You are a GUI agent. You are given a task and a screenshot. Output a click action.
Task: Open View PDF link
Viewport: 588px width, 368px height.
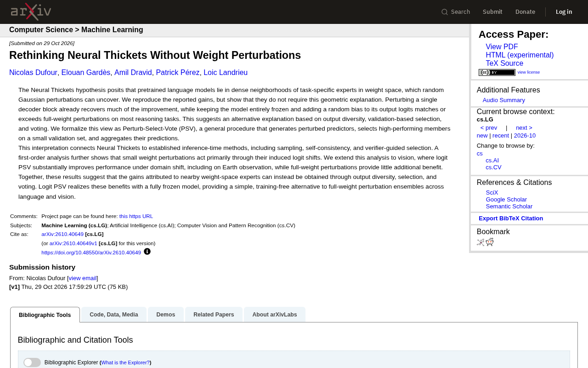click(502, 47)
